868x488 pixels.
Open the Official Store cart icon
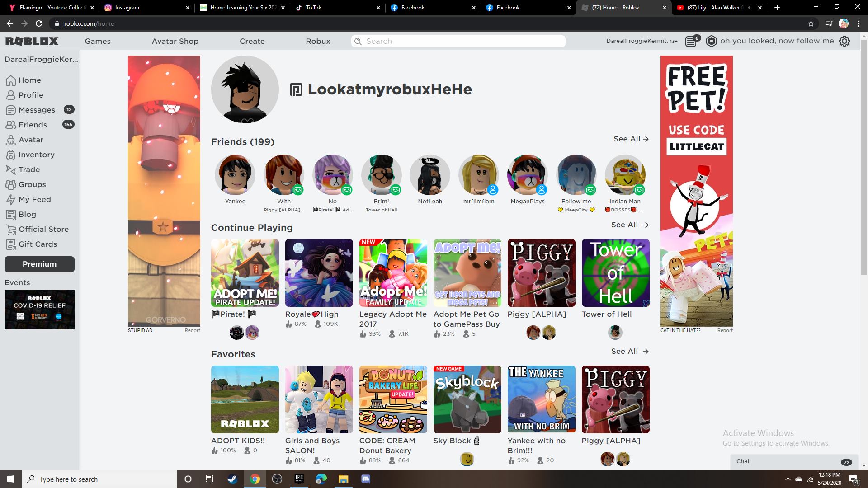(x=11, y=230)
